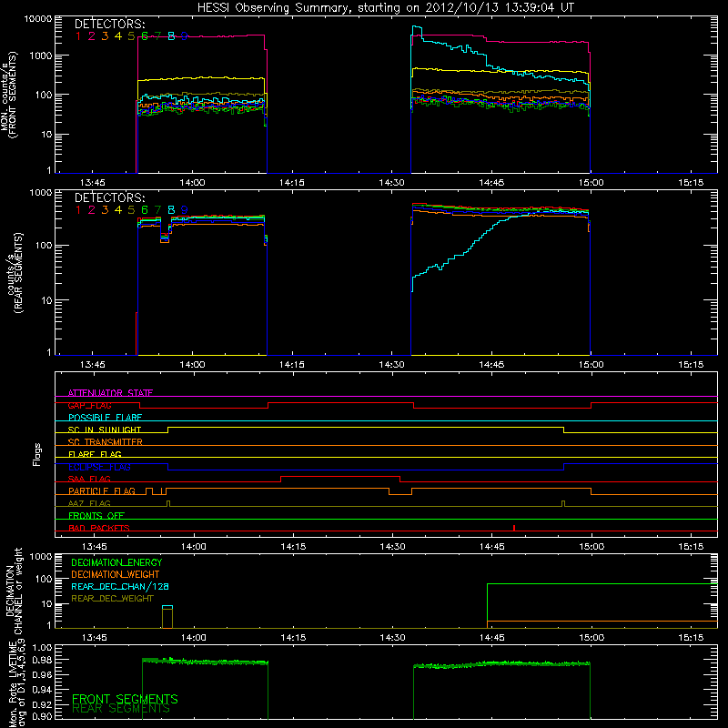Viewport: 728px width, 728px height.
Task: Click the FRONTS_OFF label
Action: [x=96, y=516]
